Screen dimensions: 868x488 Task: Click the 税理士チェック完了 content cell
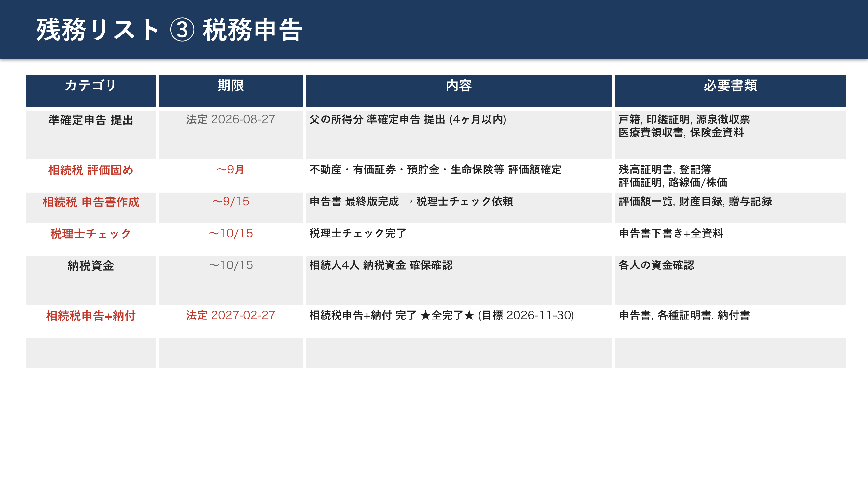[x=358, y=233]
